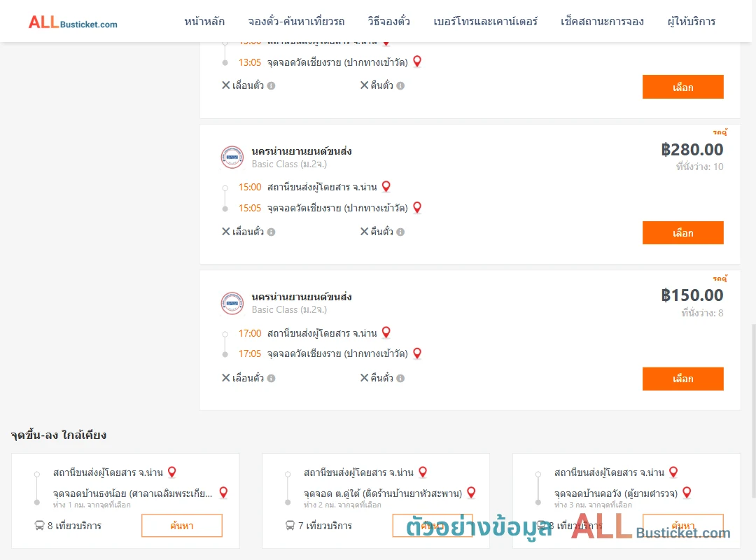Click operator logo on the 15:00 trip card
The height and width of the screenshot is (560, 756).
click(x=232, y=157)
